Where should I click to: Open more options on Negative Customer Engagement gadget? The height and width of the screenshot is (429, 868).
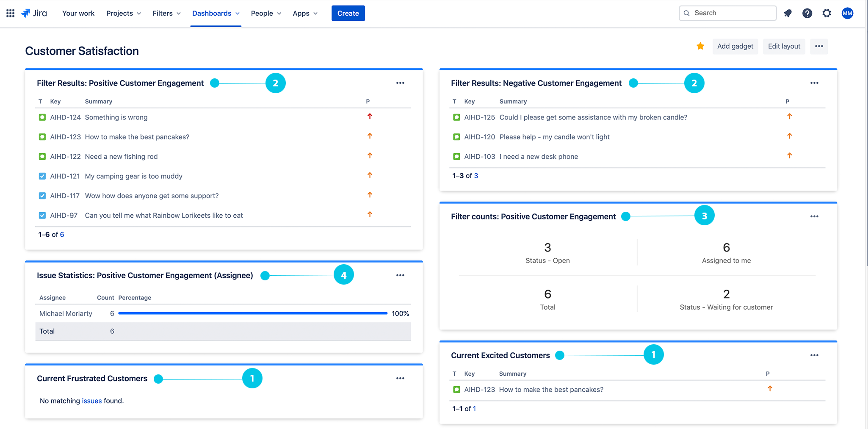click(814, 83)
